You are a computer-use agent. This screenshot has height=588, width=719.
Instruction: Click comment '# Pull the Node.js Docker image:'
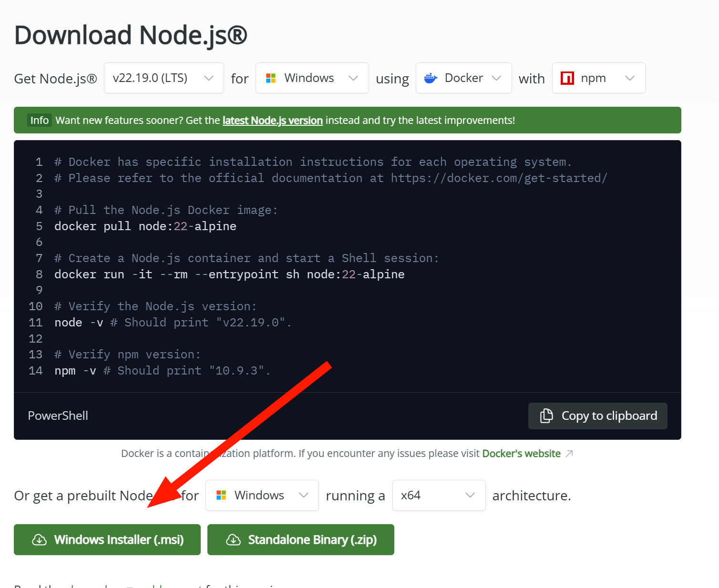[166, 210]
